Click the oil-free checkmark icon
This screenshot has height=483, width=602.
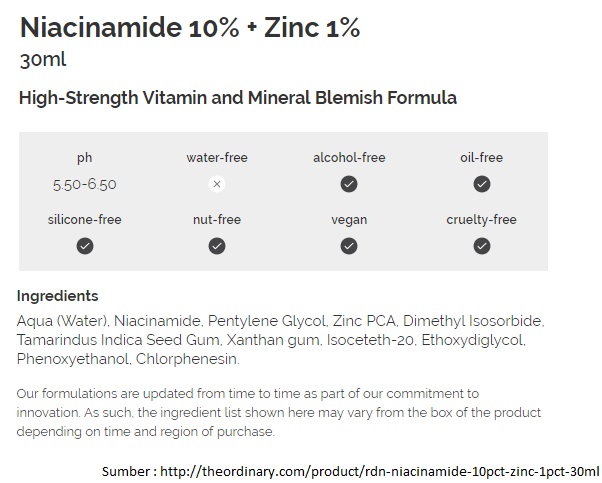[x=482, y=184]
